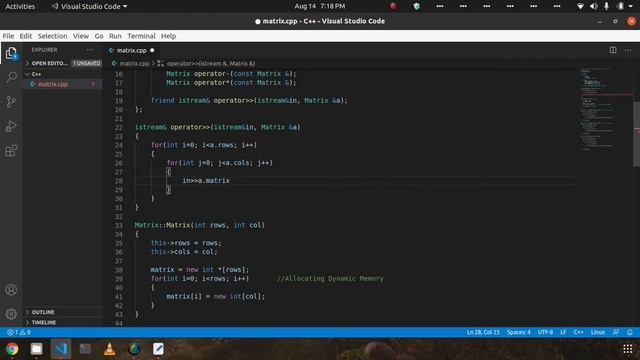Open the Edit menu
Viewport: 640px width, 360px height.
[26, 36]
